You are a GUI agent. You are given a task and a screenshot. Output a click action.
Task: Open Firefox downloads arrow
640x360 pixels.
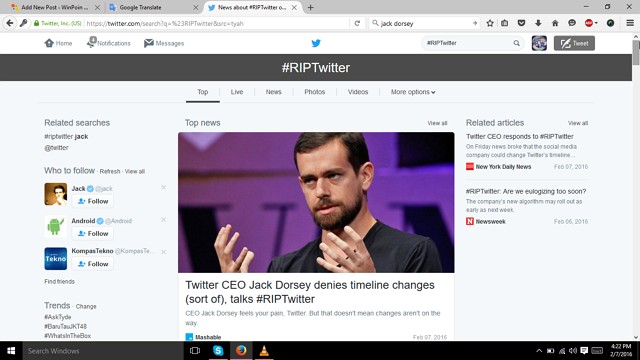click(538, 23)
